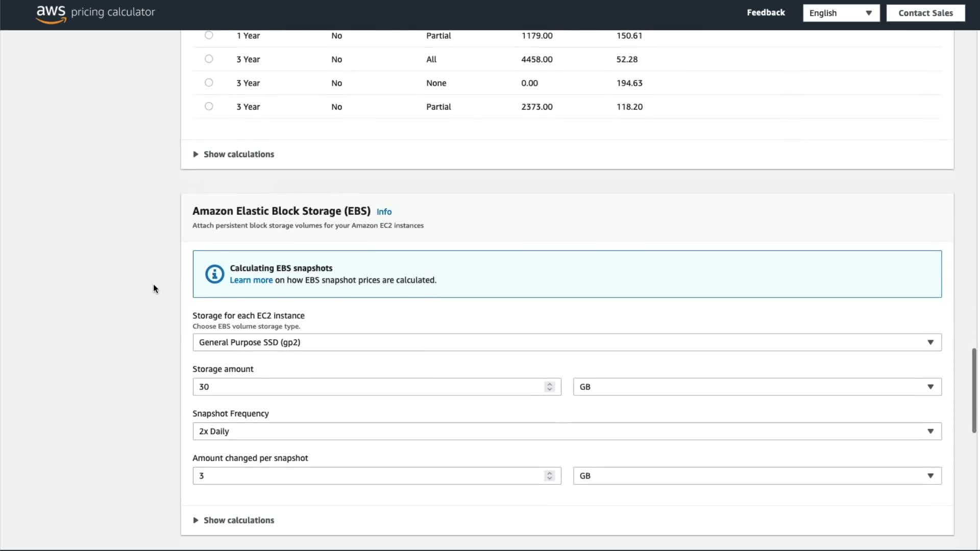Image resolution: width=980 pixels, height=551 pixels.
Task: Open the Info link beside EBS heading
Action: coord(384,212)
